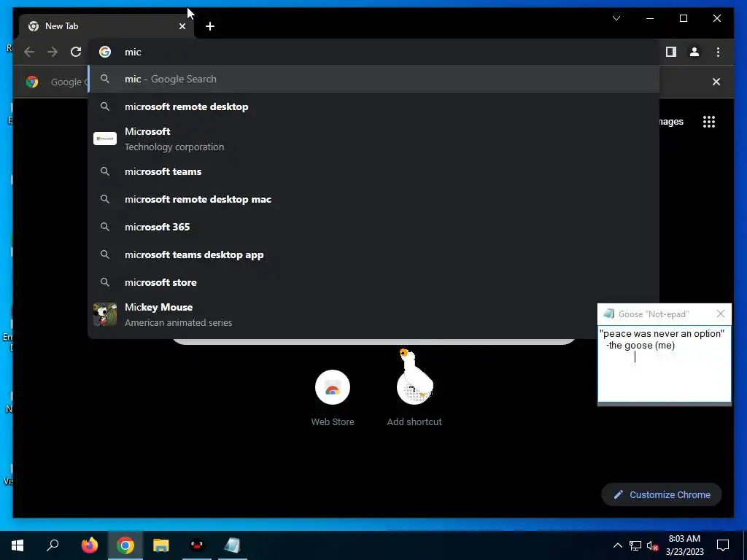Go forward using the forward arrow

53,52
